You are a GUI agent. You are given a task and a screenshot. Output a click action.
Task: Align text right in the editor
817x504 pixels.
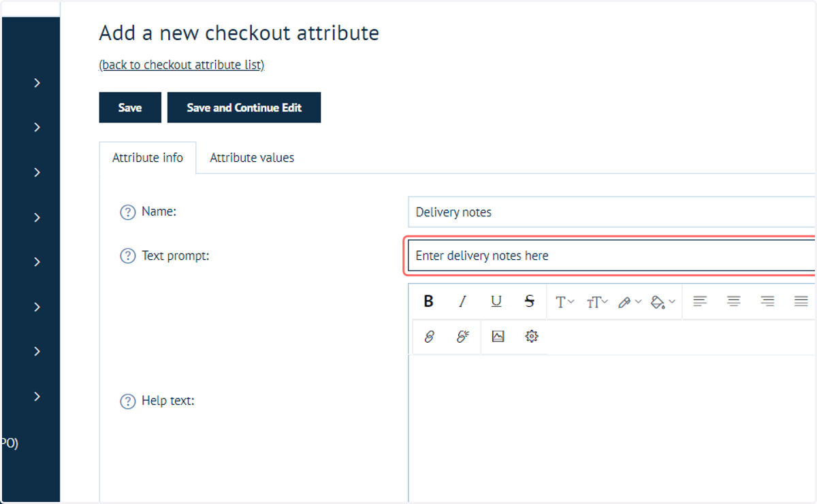767,301
